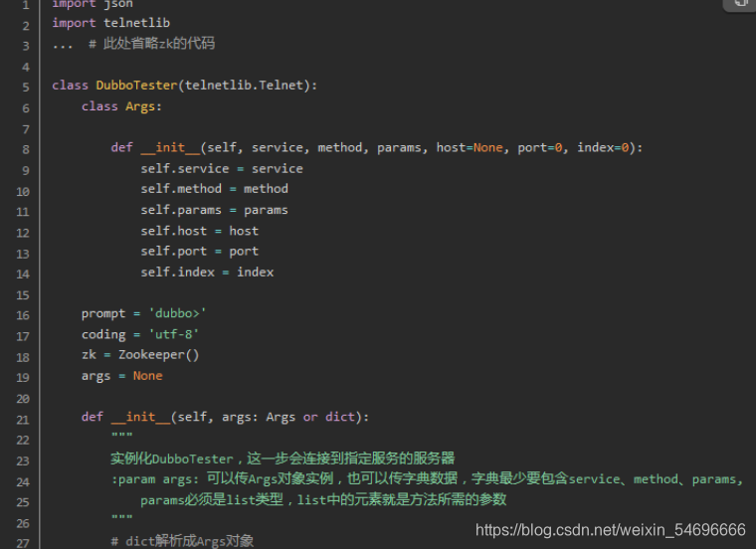Click the 'Args or dict' type annotation
Screen dimensions: 756x549
pos(310,417)
